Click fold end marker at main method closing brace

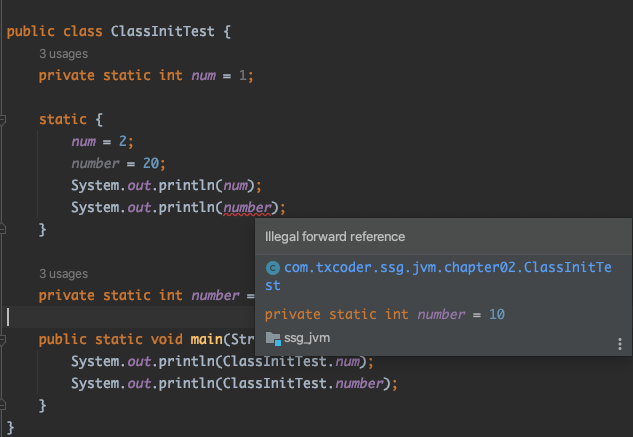[x=5, y=405]
